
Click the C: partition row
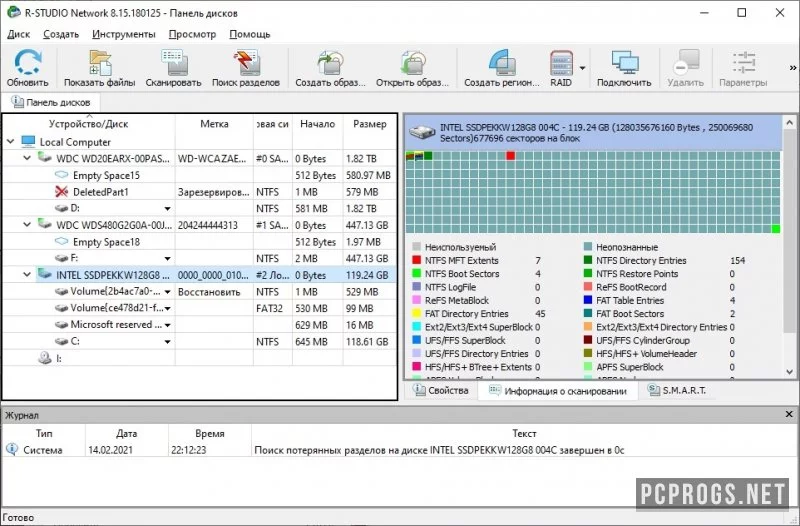coord(199,341)
